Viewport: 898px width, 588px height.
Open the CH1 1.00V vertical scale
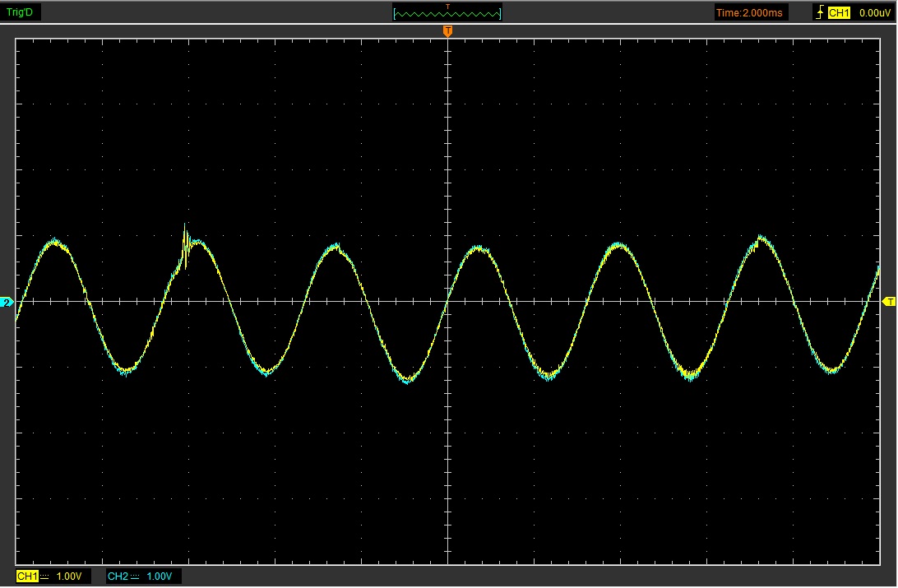click(x=69, y=576)
